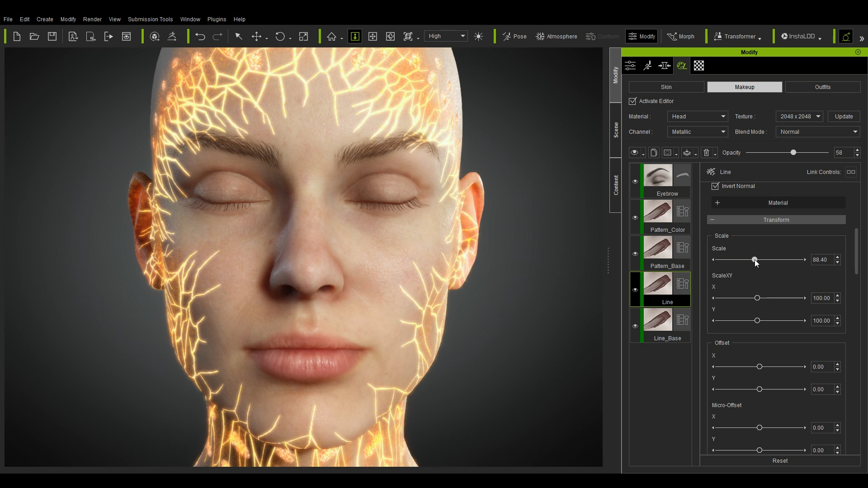Open the Create menu
Viewport: 868px width, 488px height.
(45, 19)
